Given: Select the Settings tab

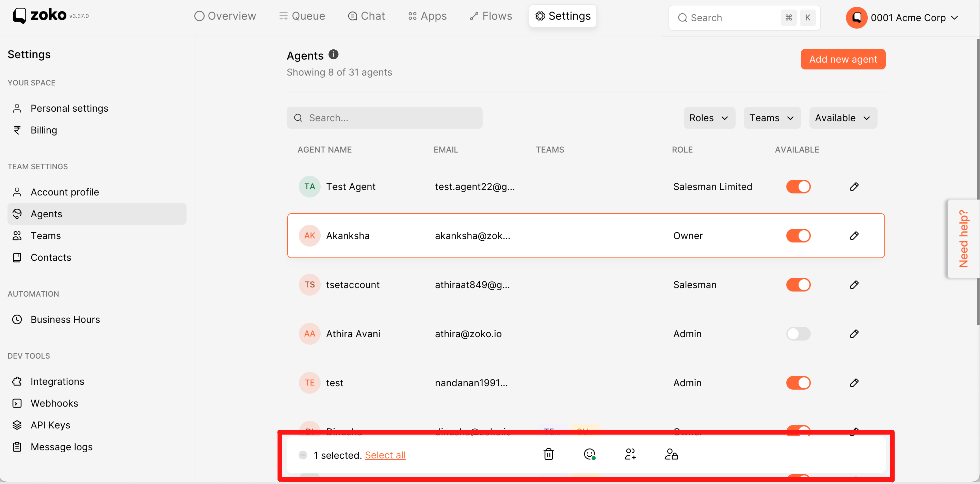Looking at the screenshot, I should pyautogui.click(x=563, y=16).
